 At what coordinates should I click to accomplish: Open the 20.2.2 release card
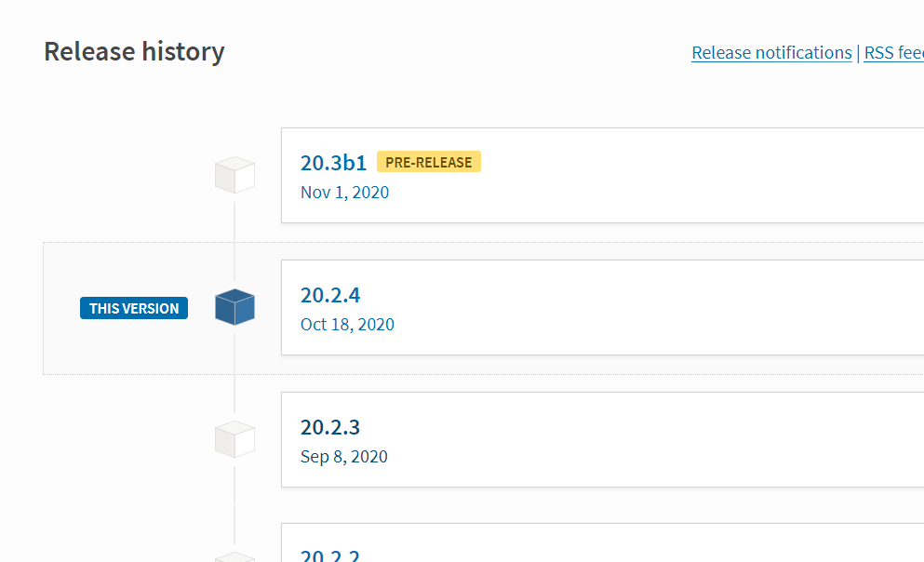[x=330, y=555]
